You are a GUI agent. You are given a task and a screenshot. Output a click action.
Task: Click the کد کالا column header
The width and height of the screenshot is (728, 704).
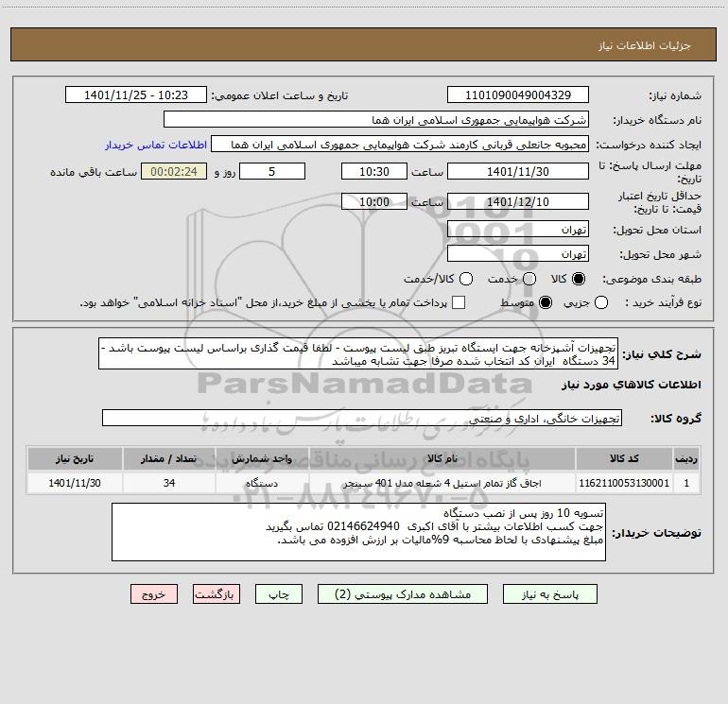click(x=624, y=458)
